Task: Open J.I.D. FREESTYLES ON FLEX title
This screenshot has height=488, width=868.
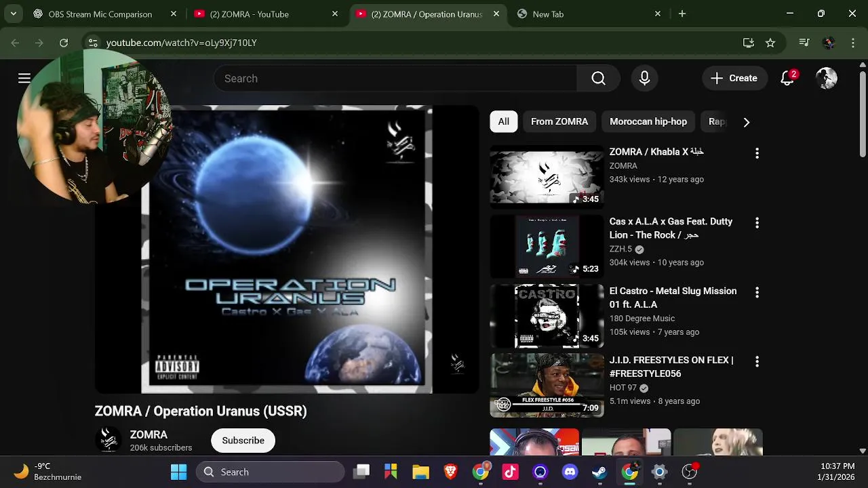Action: click(x=671, y=367)
